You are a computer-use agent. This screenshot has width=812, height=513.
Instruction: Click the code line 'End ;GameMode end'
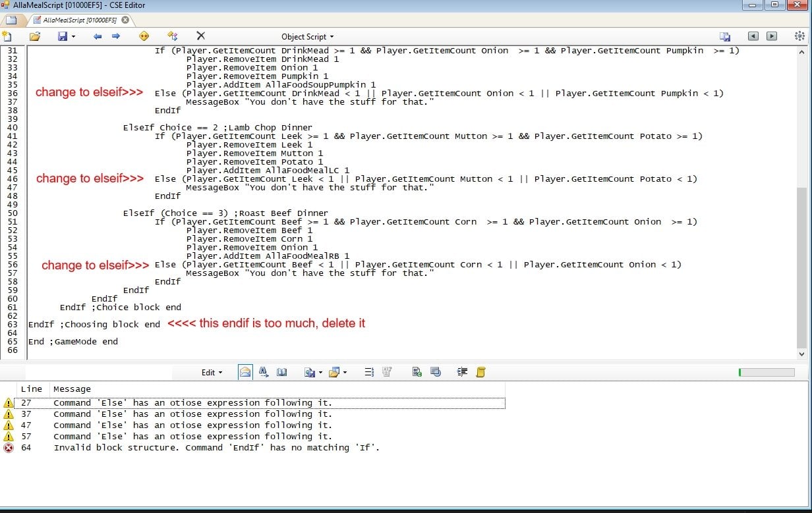(72, 341)
